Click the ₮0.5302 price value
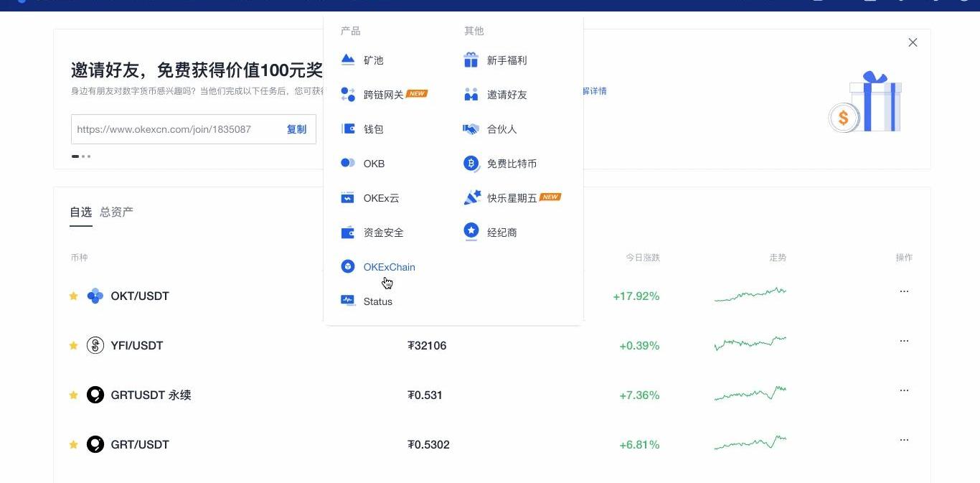 [x=428, y=444]
